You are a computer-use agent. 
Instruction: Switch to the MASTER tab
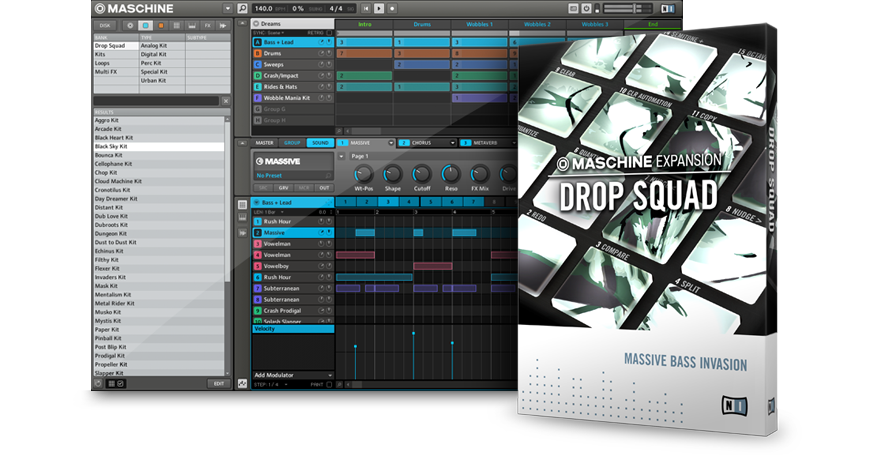[264, 143]
